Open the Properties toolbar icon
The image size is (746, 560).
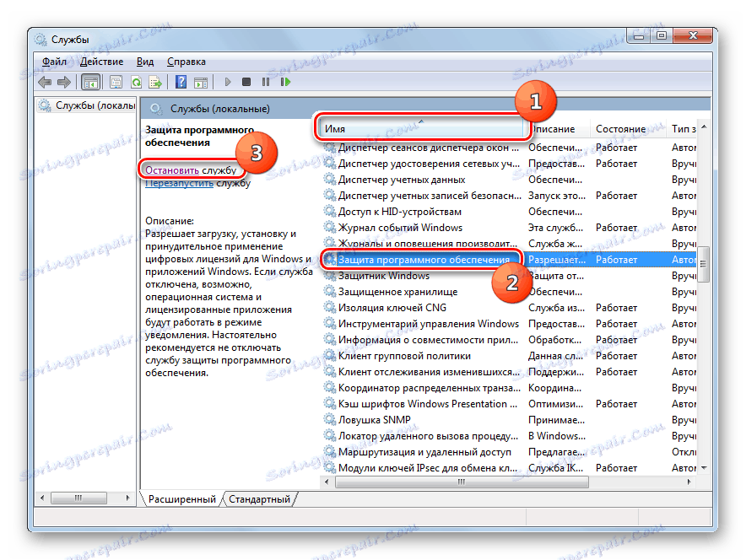pos(116,83)
